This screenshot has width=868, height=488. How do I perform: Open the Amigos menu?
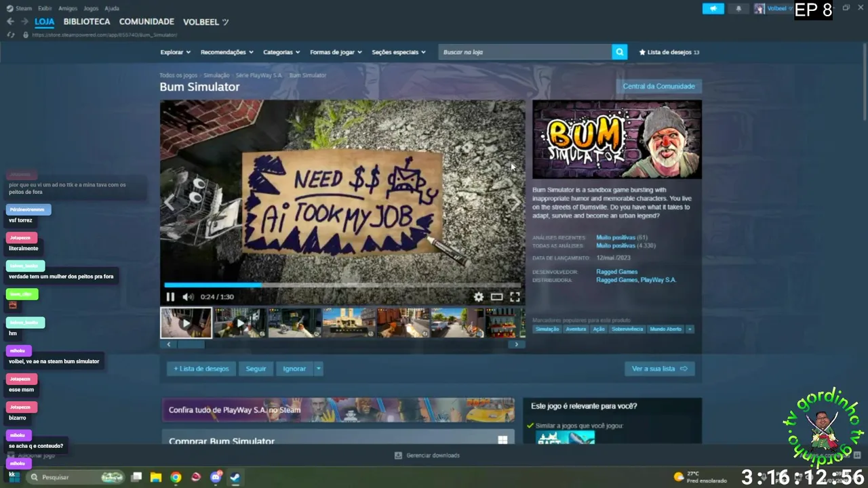pos(68,8)
